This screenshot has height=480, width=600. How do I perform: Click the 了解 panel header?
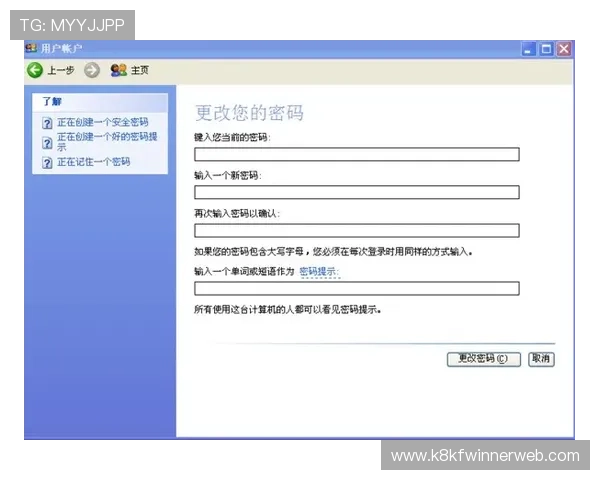coord(100,102)
